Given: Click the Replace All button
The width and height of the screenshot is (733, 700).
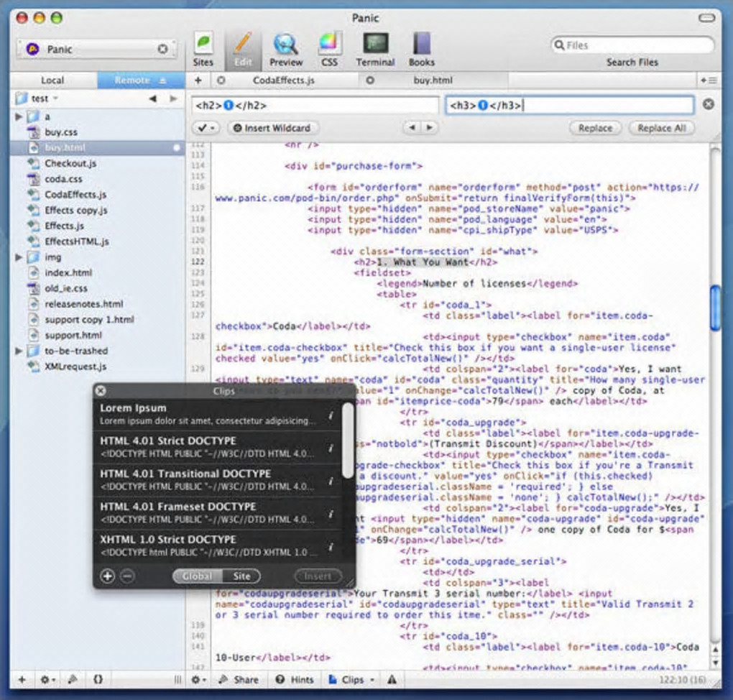Looking at the screenshot, I should point(661,128).
